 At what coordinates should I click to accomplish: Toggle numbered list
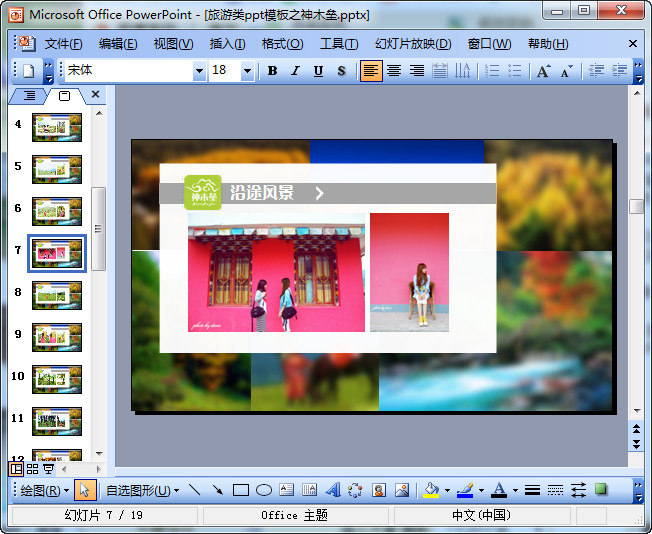(x=492, y=71)
